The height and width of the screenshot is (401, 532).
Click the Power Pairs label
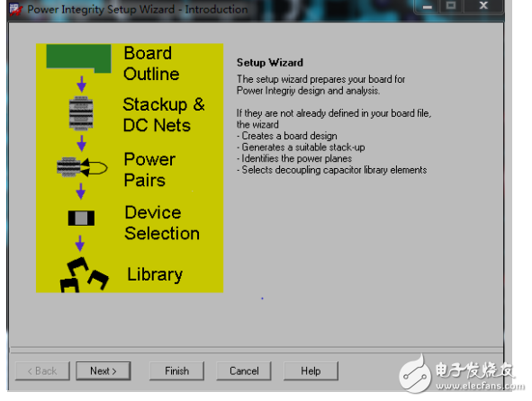coord(149,170)
